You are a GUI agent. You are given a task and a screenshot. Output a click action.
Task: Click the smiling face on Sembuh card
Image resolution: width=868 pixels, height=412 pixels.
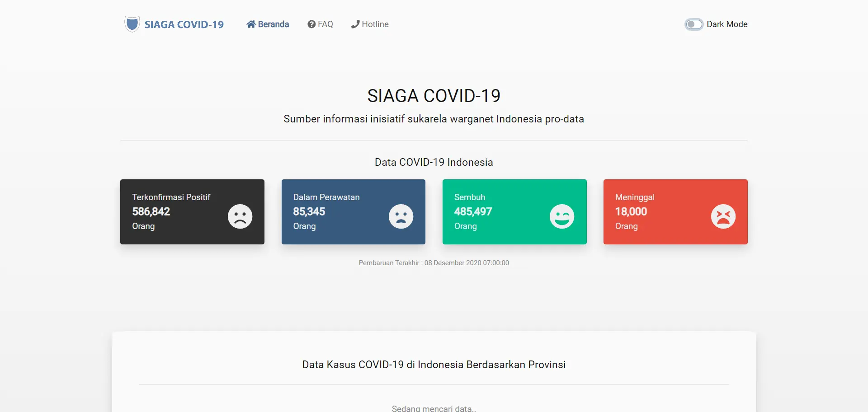pyautogui.click(x=561, y=216)
